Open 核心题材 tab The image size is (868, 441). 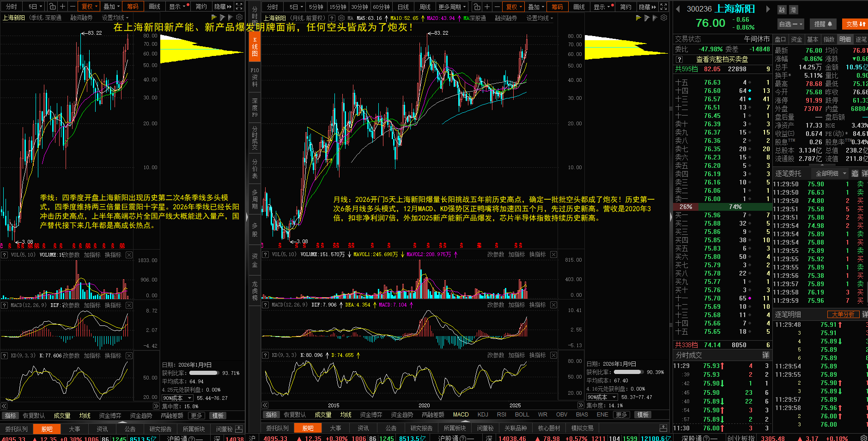tap(548, 428)
